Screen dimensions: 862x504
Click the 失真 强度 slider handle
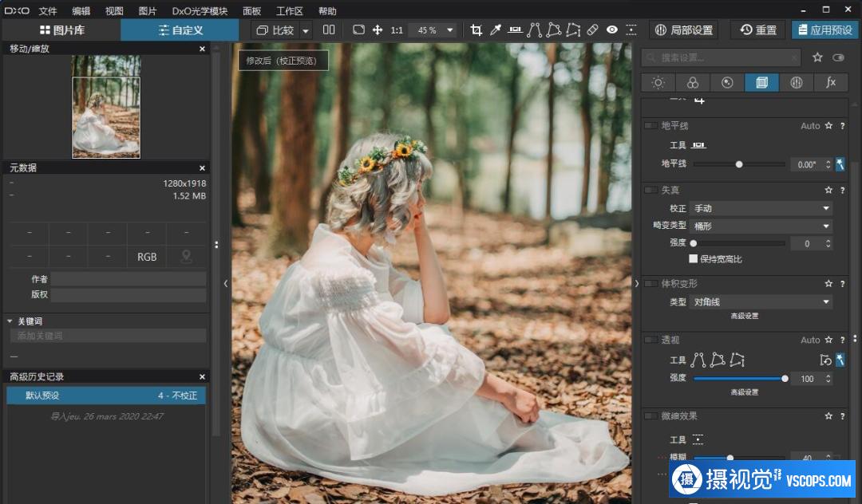click(694, 243)
